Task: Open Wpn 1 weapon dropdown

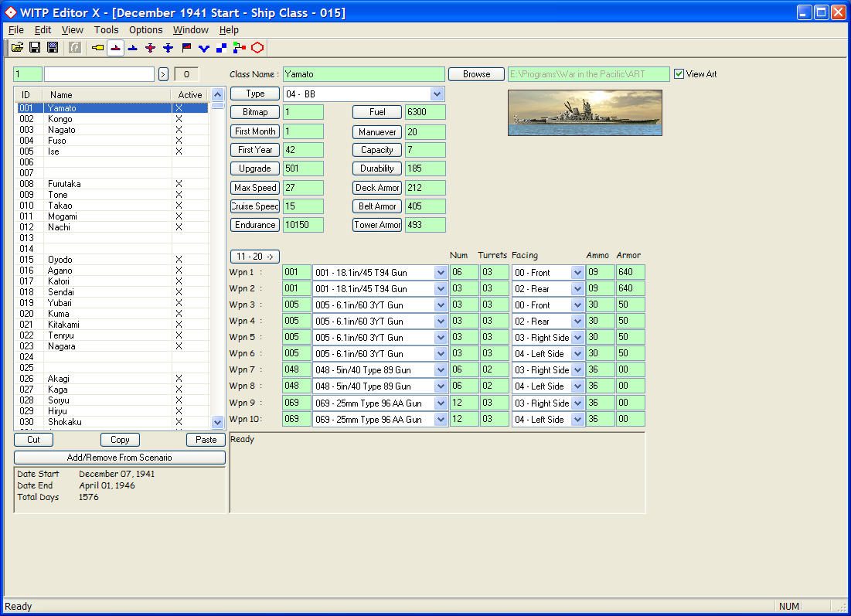Action: [x=441, y=273]
